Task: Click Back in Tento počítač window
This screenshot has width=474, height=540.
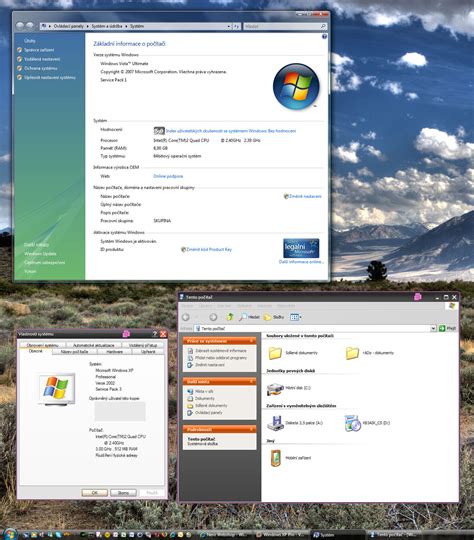Action: 186,317
